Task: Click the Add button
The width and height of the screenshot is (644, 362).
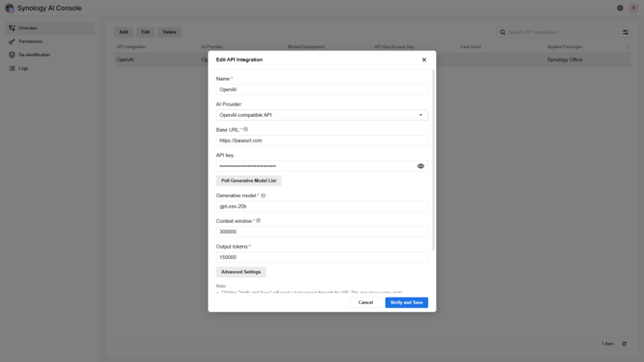Action: tap(124, 32)
